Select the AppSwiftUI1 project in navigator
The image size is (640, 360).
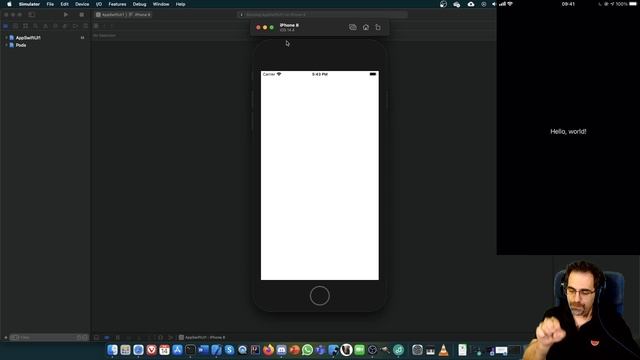click(x=28, y=38)
